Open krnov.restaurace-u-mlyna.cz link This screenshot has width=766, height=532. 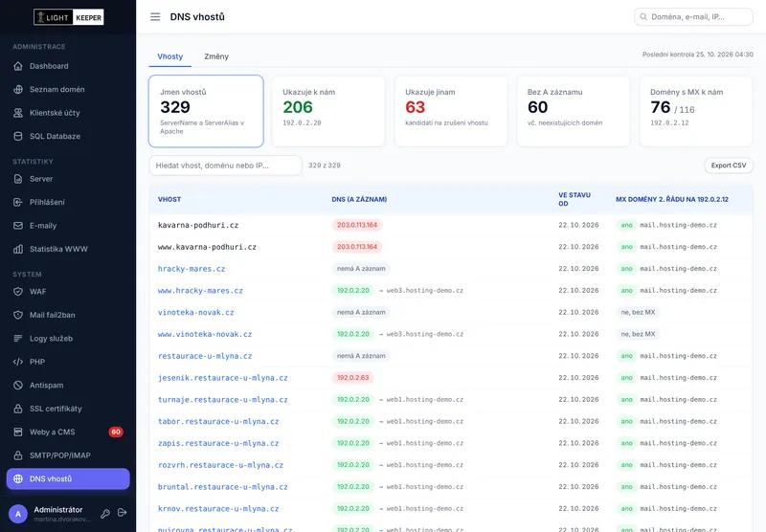click(218, 509)
